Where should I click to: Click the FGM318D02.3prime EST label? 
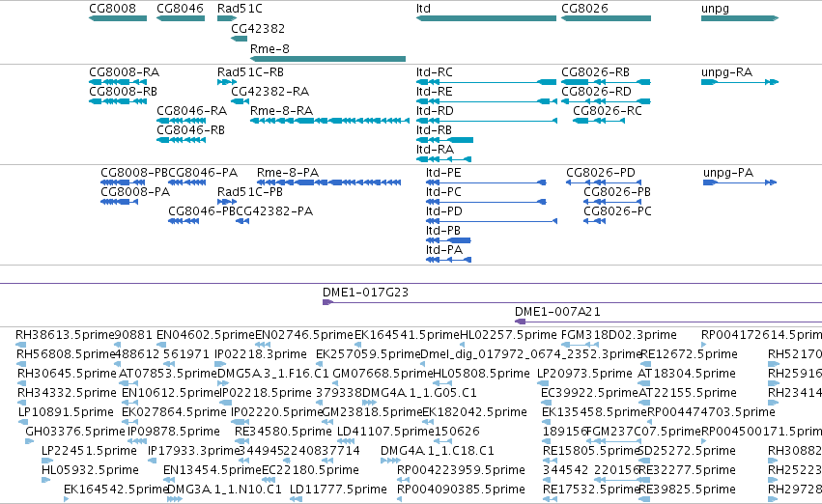point(618,335)
